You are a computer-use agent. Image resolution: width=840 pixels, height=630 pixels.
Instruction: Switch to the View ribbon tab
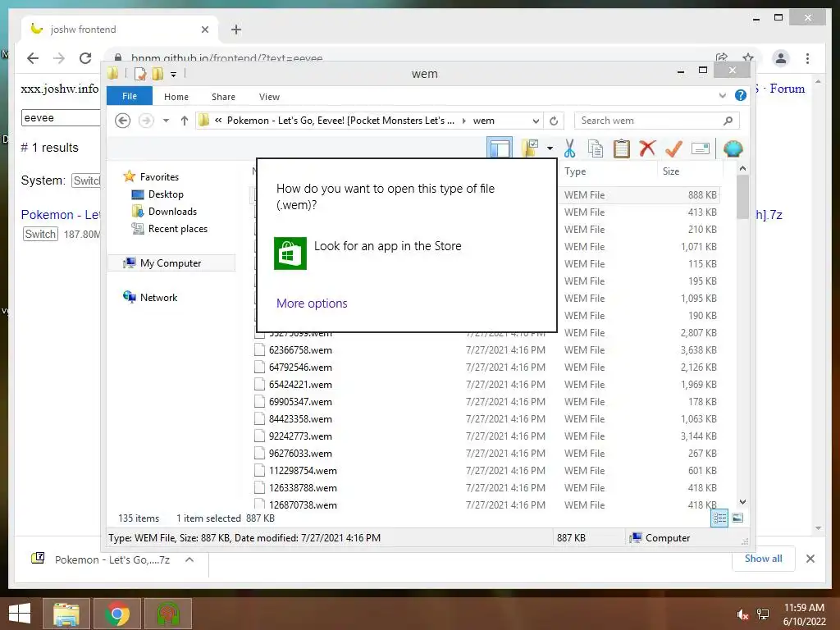click(x=269, y=97)
